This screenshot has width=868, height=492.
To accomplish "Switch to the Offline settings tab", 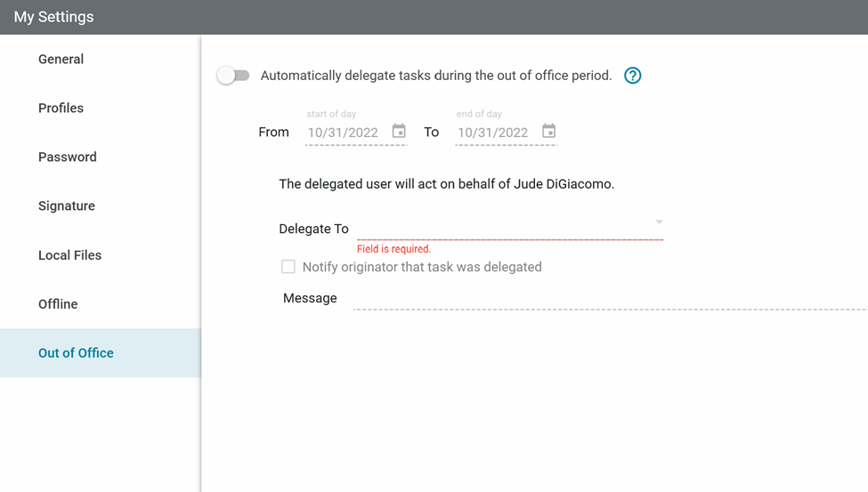I will click(x=58, y=304).
